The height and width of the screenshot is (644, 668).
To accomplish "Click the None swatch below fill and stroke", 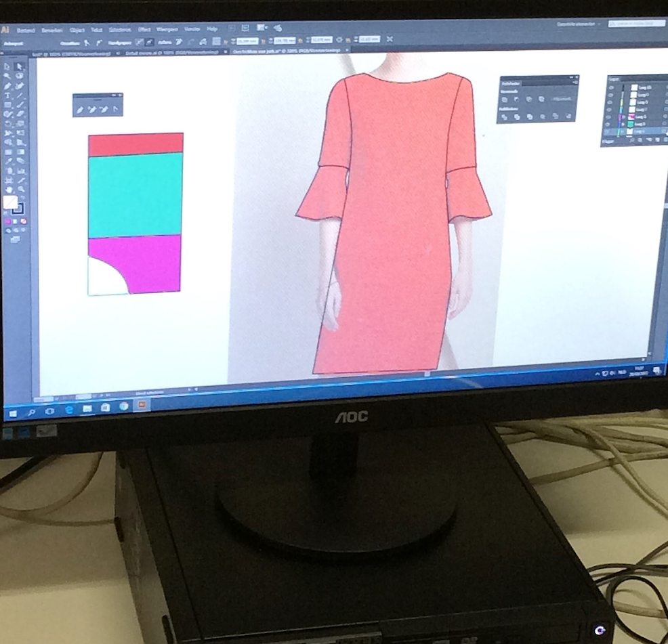I will (24, 221).
